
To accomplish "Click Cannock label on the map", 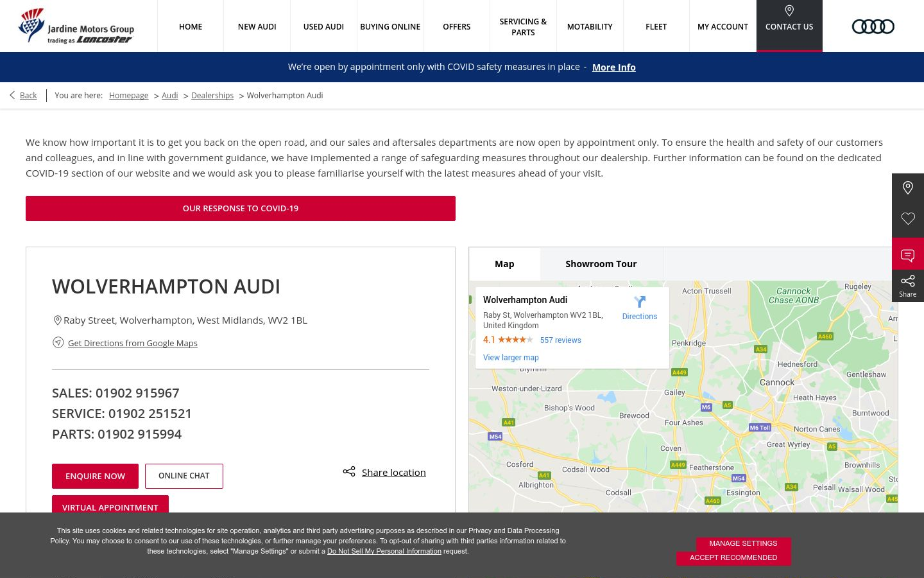I will (777, 382).
